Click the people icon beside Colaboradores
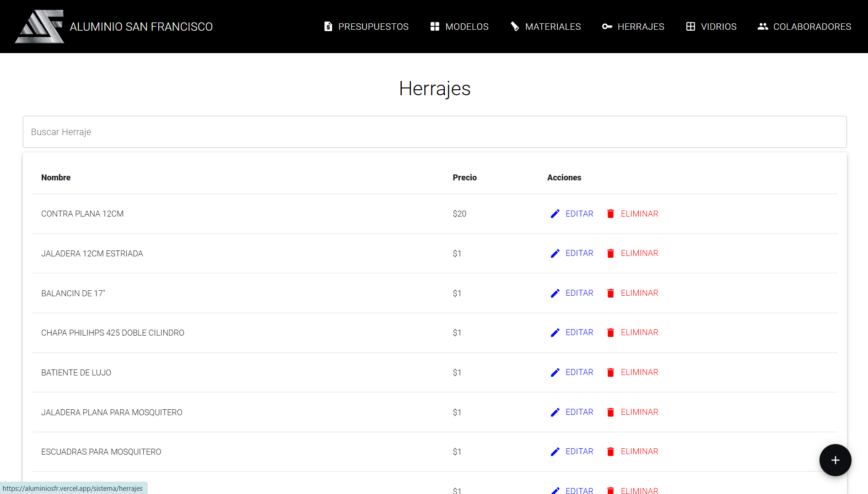This screenshot has height=494, width=868. tap(763, 27)
